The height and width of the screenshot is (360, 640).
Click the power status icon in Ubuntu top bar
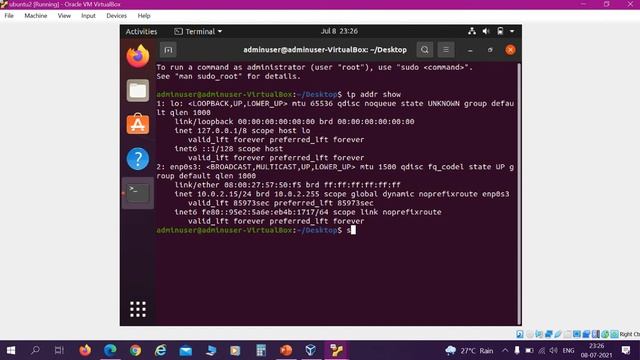[500, 31]
